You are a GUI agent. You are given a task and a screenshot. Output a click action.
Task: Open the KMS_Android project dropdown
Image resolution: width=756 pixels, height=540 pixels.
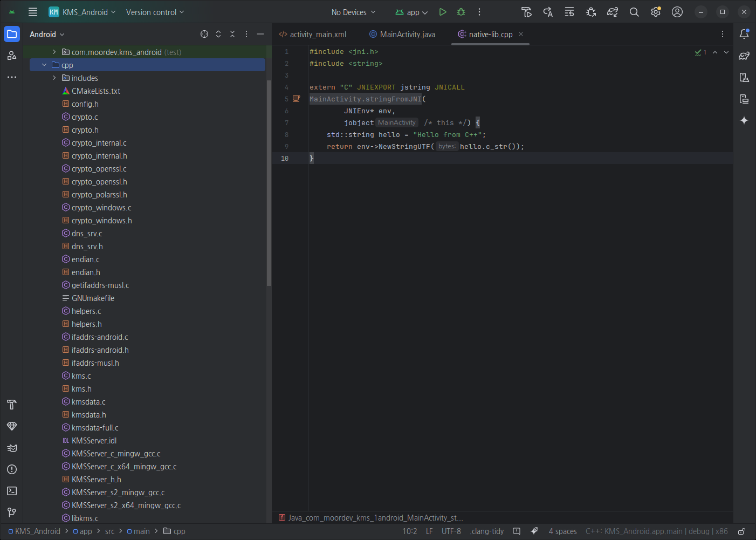83,12
